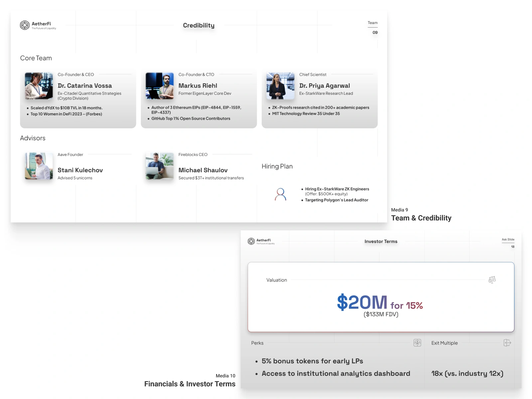Click 'ZK-Proofs research cited' bullet
This screenshot has height=399, width=532.
[x=321, y=108]
